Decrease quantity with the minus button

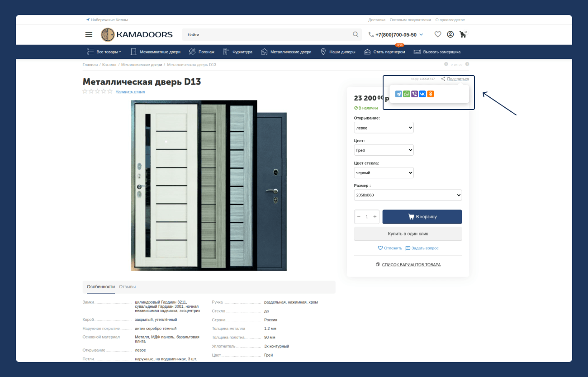point(359,217)
